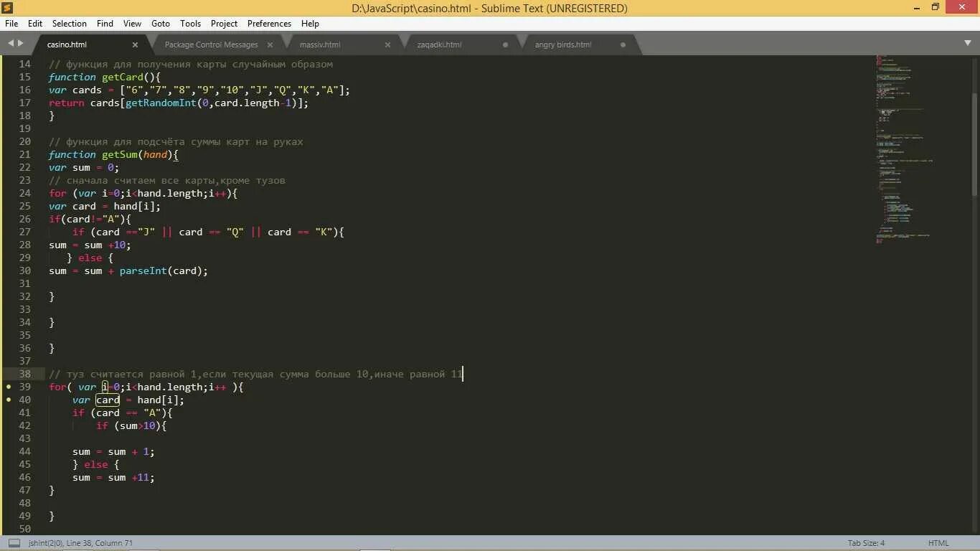
Task: Click the lint gutter dot on line 39
Action: (8, 387)
